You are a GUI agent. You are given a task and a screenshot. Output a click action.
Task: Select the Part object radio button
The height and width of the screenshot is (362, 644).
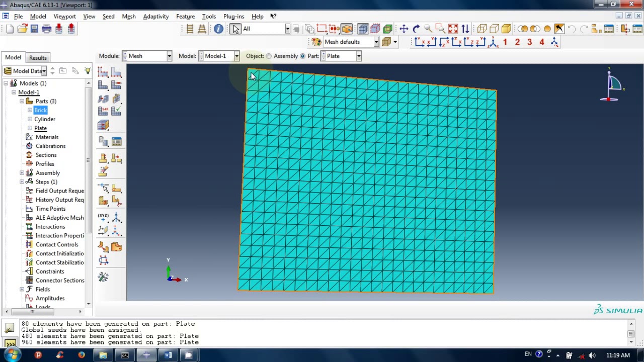tap(302, 56)
